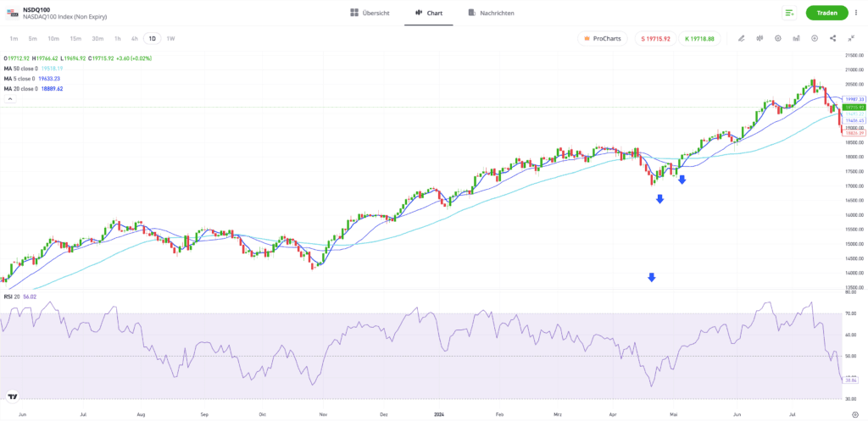Select the 1m timeframe
The height and width of the screenshot is (421, 868).
tap(14, 39)
